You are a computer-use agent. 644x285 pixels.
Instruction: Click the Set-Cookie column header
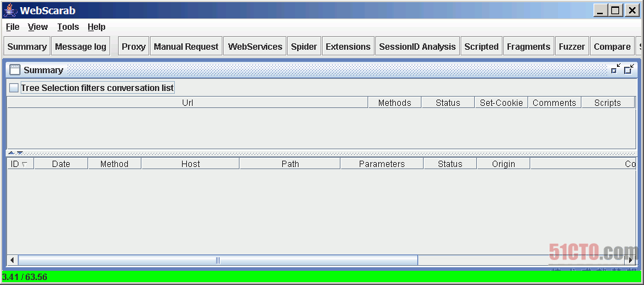click(x=501, y=102)
